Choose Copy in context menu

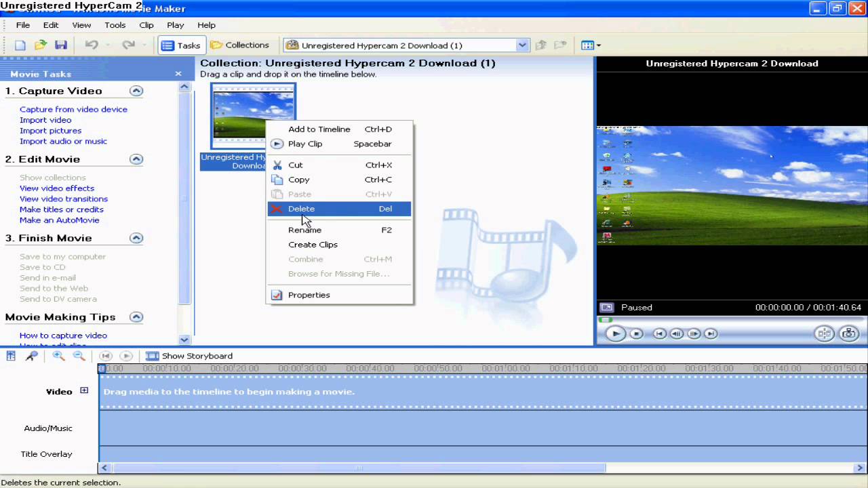340,180
